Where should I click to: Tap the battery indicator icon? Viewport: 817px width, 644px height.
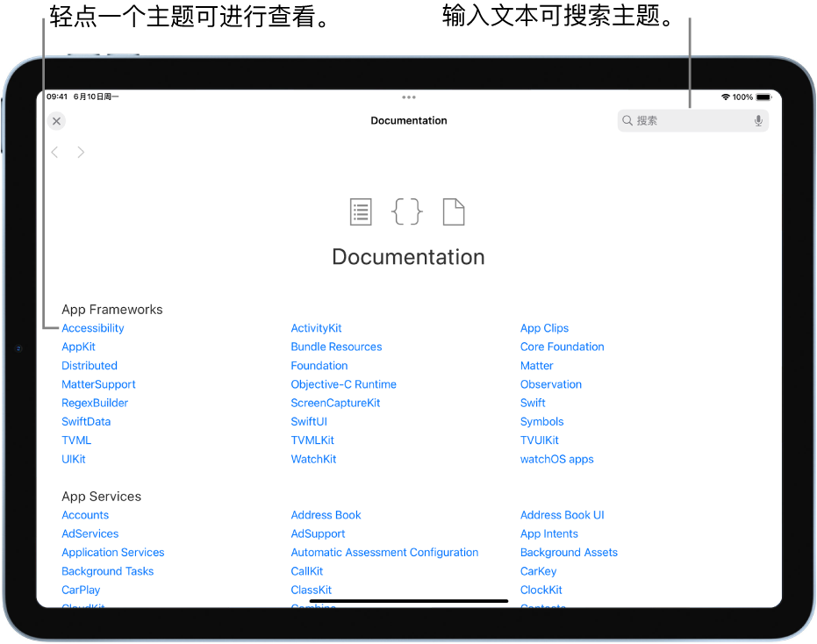[x=764, y=97]
